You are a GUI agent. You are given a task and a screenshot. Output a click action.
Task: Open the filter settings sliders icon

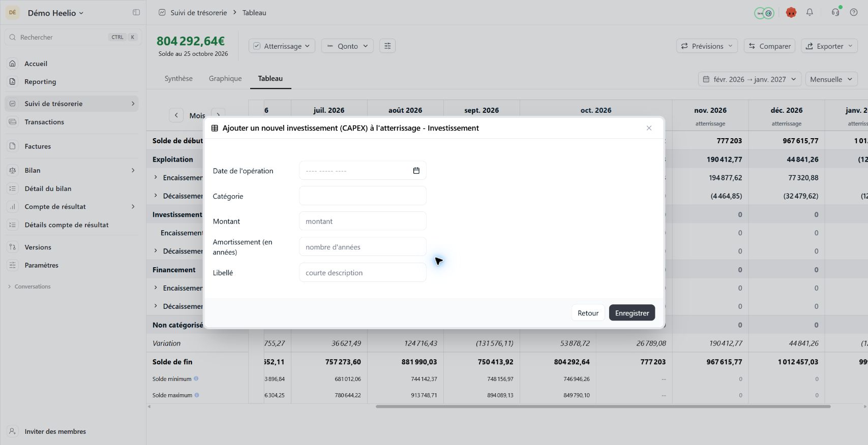[387, 46]
